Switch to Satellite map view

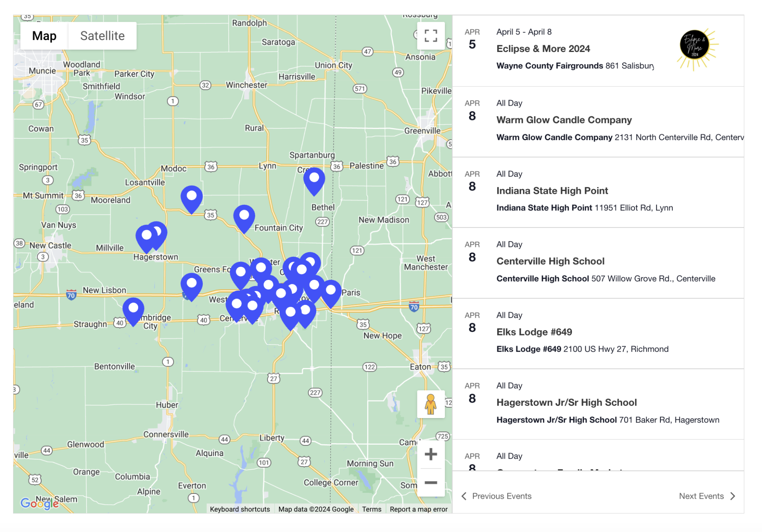click(x=102, y=36)
